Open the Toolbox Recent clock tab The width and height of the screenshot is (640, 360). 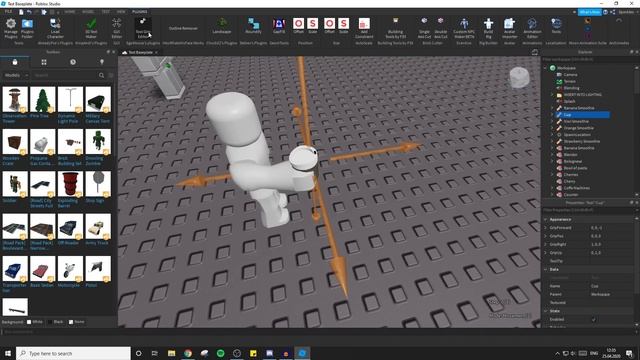click(73, 62)
